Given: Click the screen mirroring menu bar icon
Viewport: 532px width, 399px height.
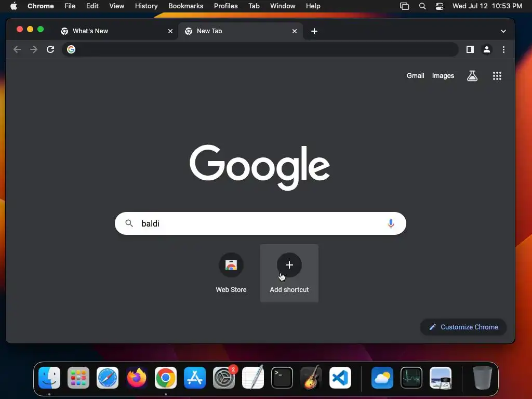Looking at the screenshot, I should (404, 6).
